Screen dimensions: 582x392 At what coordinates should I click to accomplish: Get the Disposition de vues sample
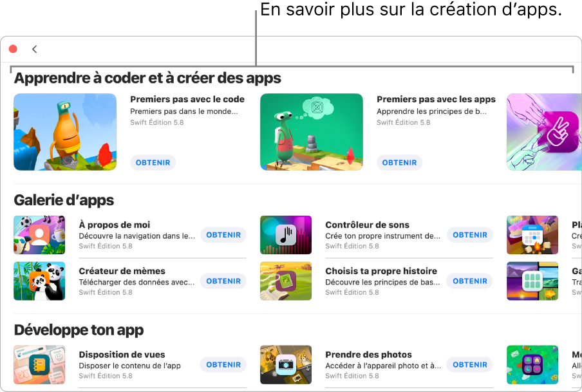[223, 364]
